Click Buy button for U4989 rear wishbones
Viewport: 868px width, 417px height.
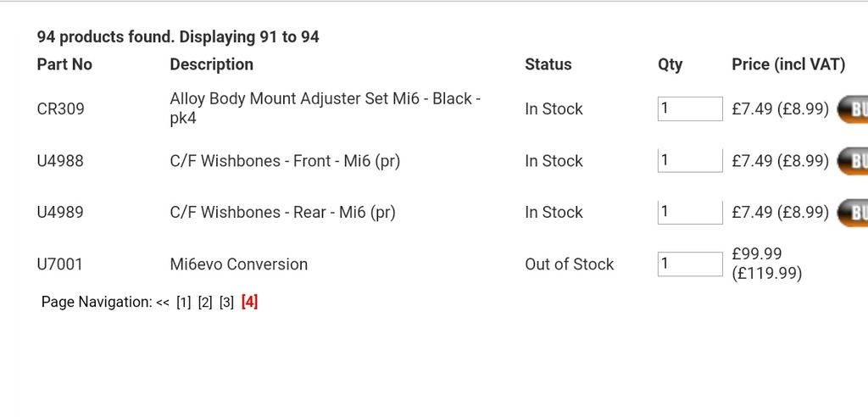(853, 213)
